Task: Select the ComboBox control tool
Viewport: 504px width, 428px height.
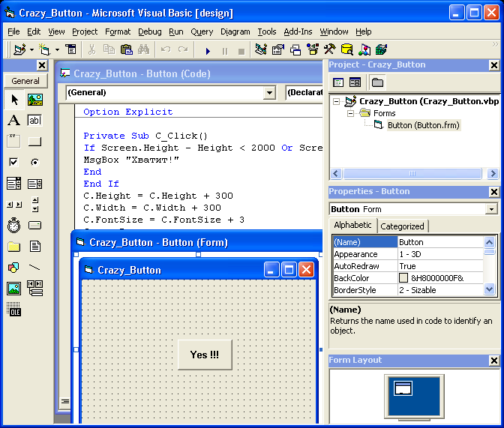Action: [x=13, y=184]
